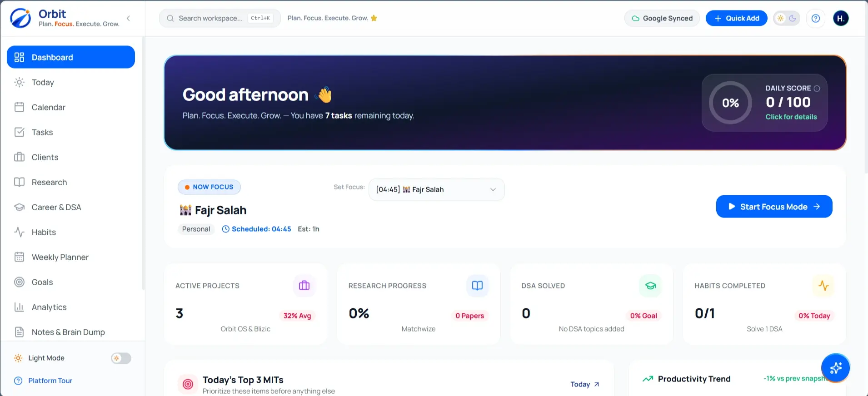The image size is (868, 396).
Task: Click the Est: 1h label
Action: tap(309, 229)
